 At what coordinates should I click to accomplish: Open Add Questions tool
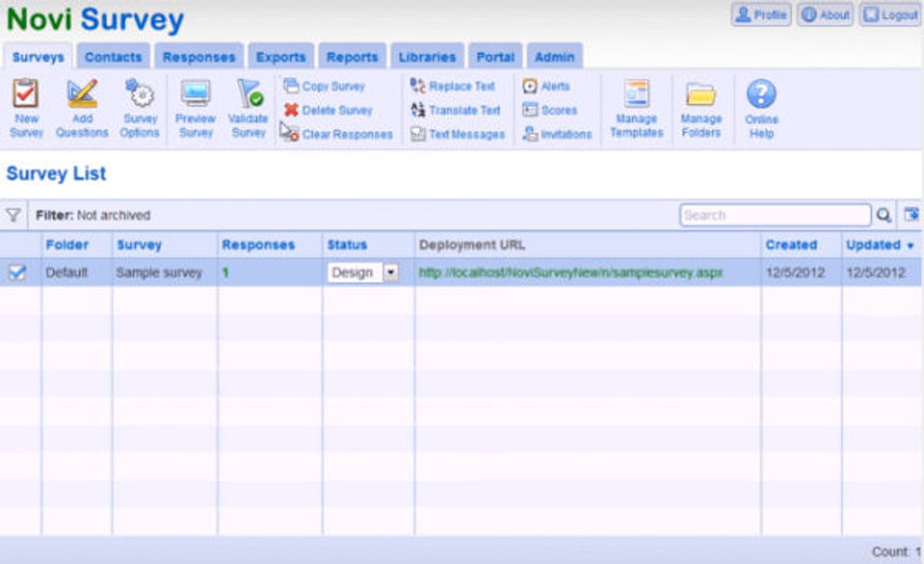(x=82, y=109)
